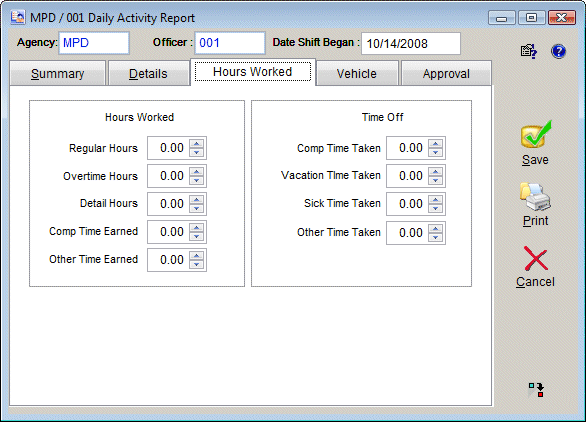The image size is (586, 422).
Task: Select the Approval tab
Action: click(x=446, y=73)
